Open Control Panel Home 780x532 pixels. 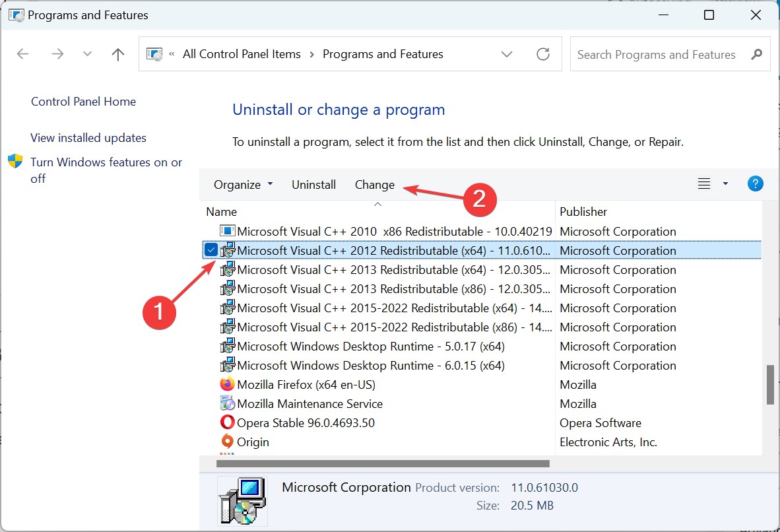pyautogui.click(x=84, y=102)
